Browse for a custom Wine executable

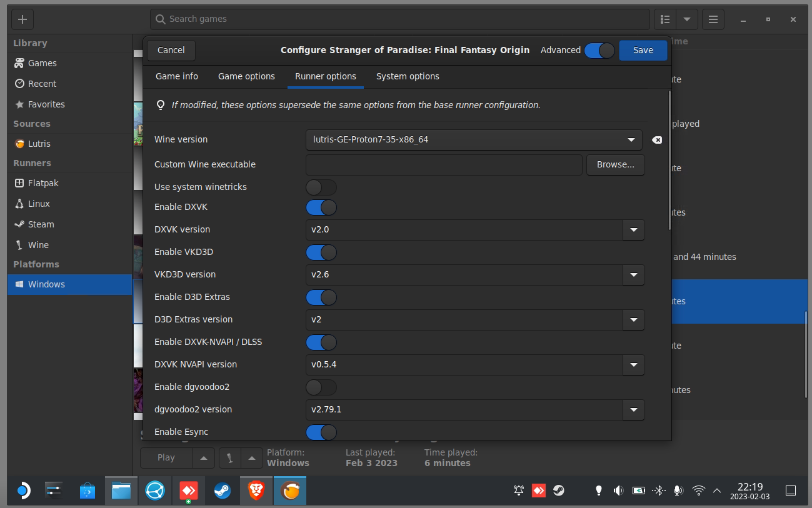point(616,165)
